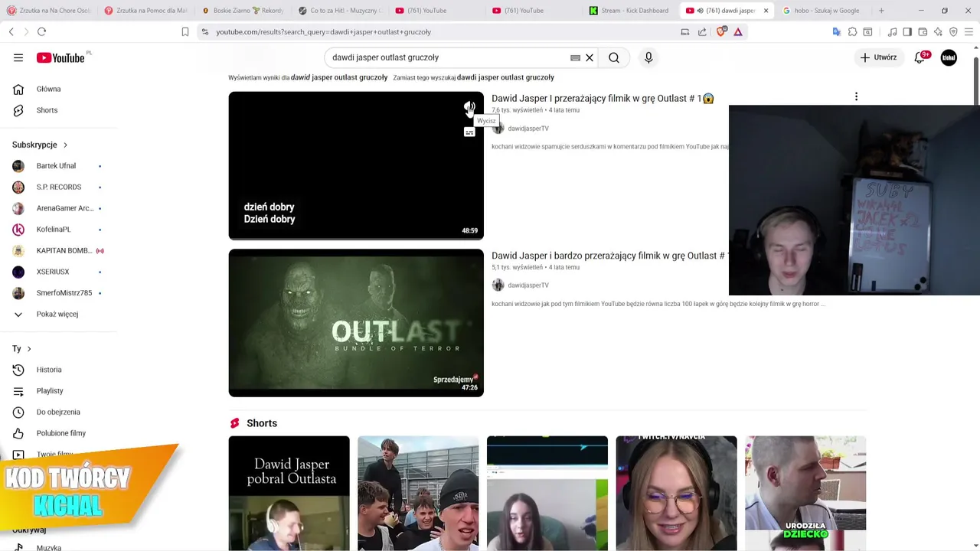Open the Kichal account avatar menu
This screenshot has width=980, height=551.
949,57
